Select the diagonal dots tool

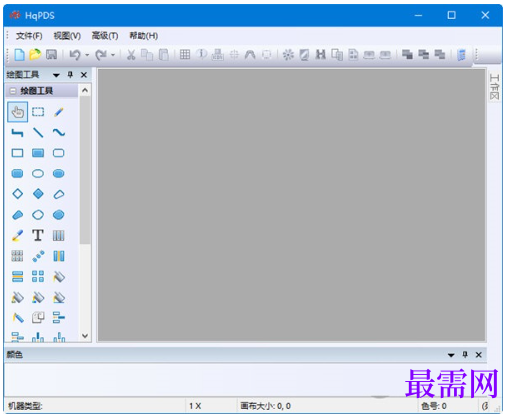(x=38, y=256)
